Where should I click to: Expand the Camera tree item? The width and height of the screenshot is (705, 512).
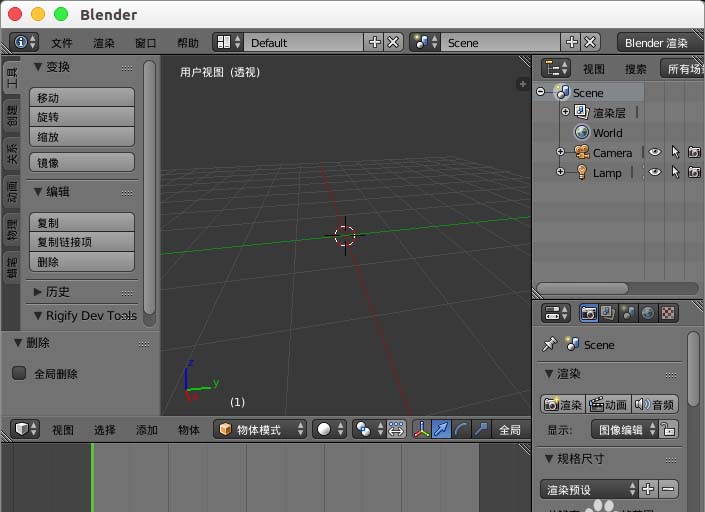click(560, 152)
